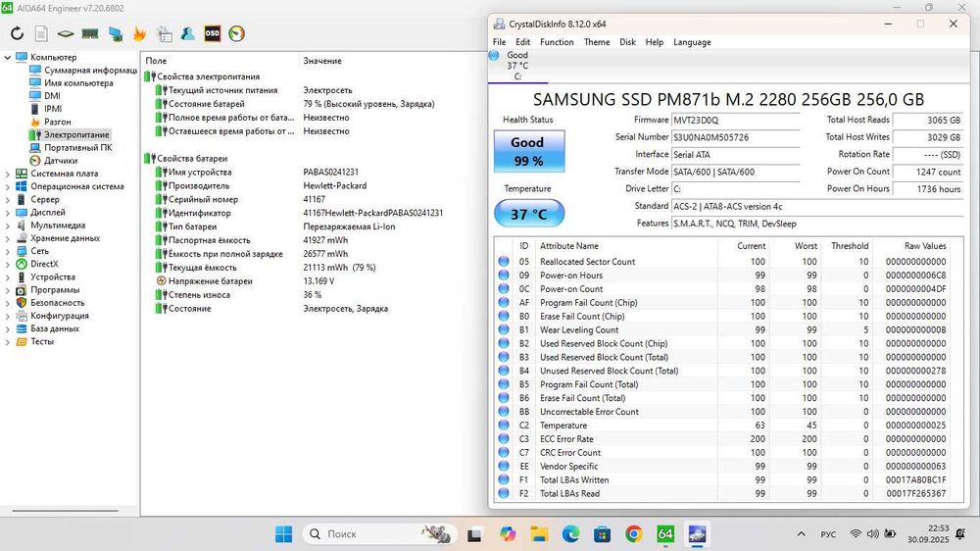Open the Портативный ПК item
This screenshot has width=980, height=551.
[78, 148]
